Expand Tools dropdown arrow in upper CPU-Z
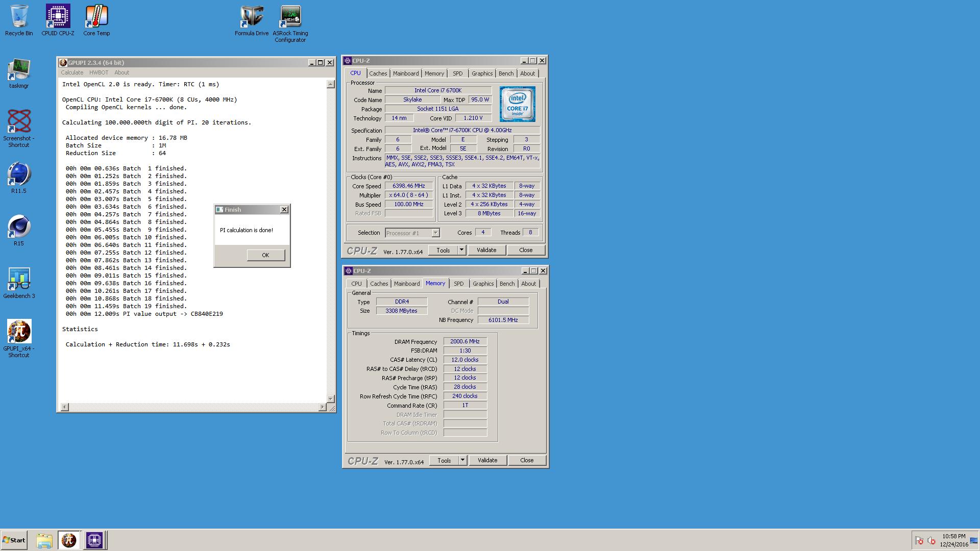980x551 pixels. 461,250
